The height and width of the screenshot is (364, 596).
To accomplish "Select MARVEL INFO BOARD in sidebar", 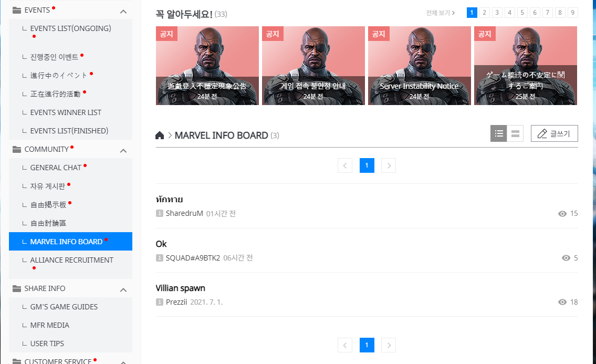I will coord(71,242).
